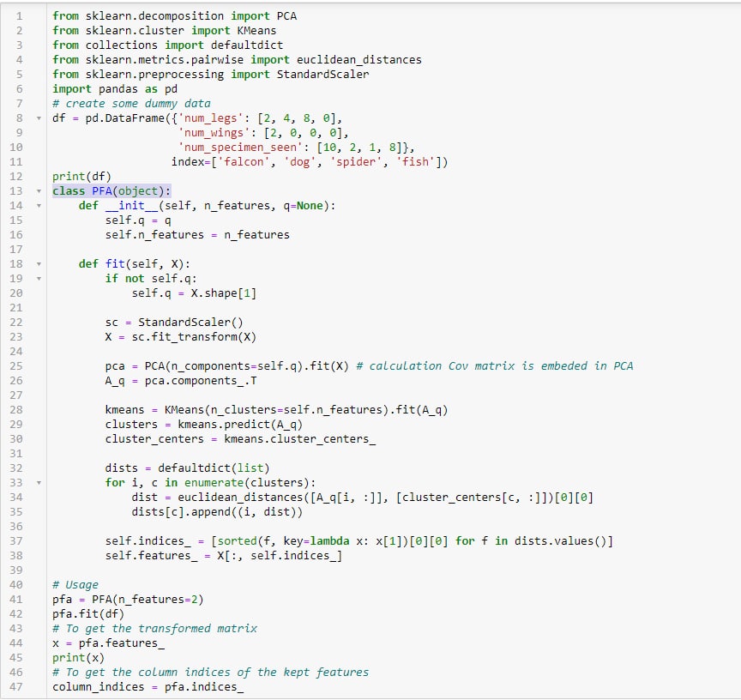Click 'dists[c].append((i, dist))' on line 35
Viewport: 741px width, 700px height.
click(217, 512)
